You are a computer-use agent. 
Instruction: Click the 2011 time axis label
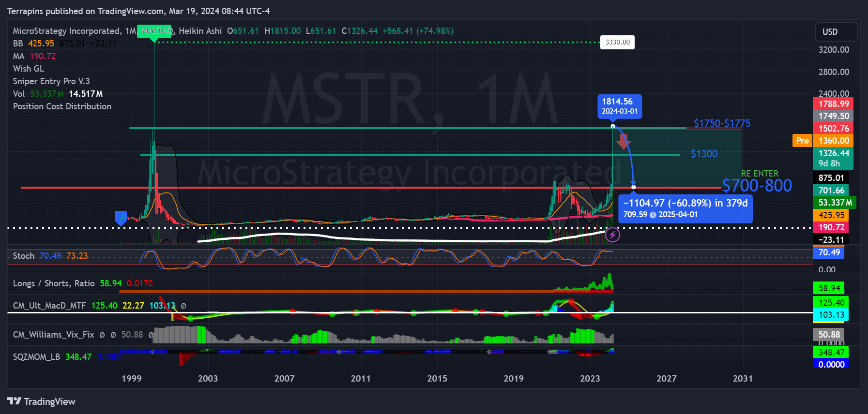pos(361,379)
